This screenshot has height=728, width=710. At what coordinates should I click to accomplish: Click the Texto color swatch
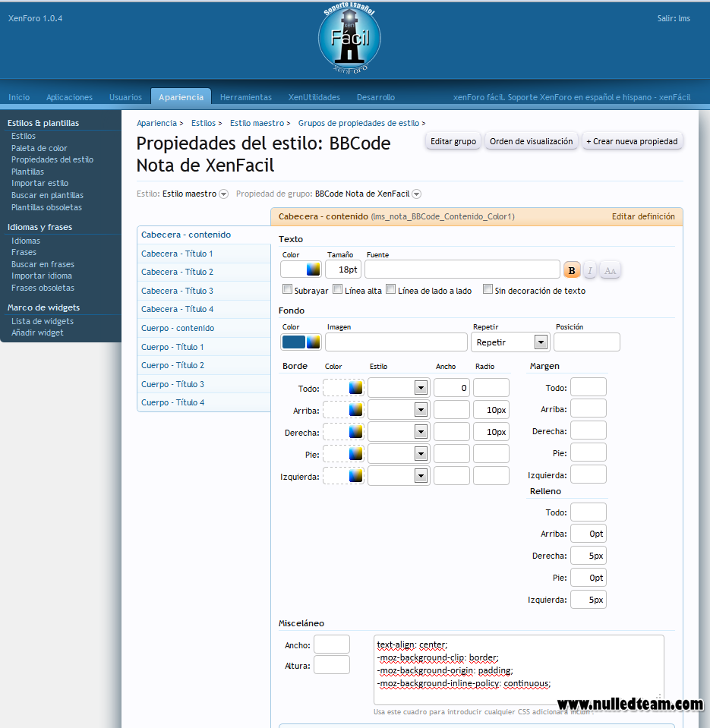coord(293,269)
